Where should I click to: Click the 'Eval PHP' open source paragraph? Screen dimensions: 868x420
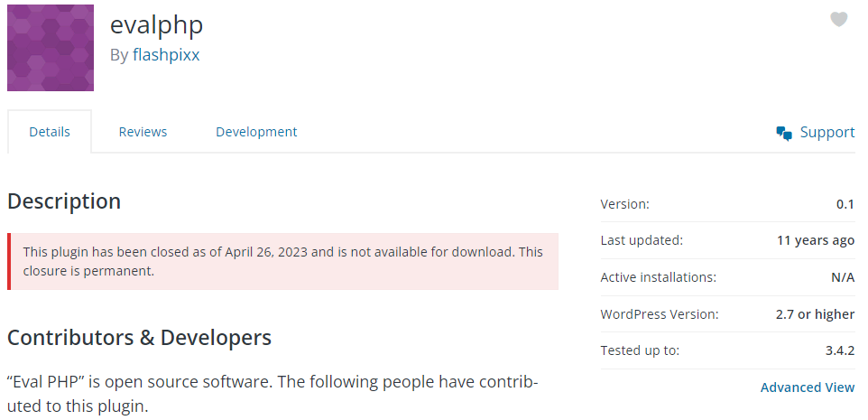click(272, 394)
